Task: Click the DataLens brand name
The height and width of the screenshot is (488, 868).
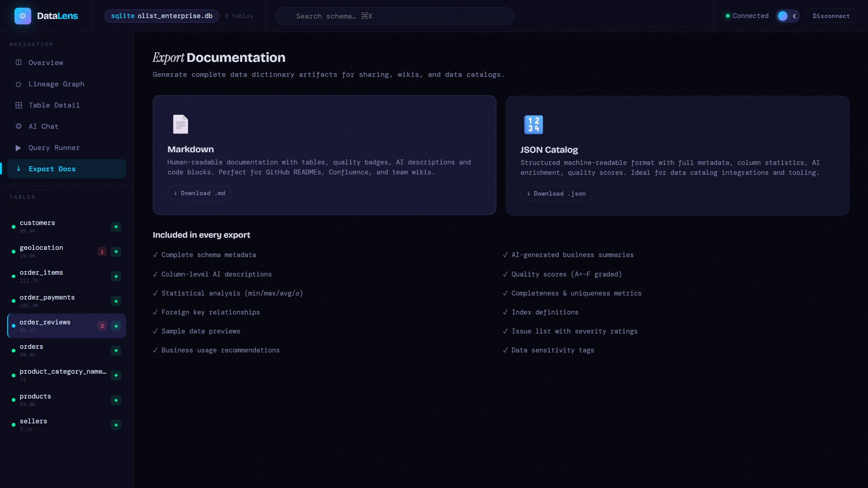Action: [57, 16]
